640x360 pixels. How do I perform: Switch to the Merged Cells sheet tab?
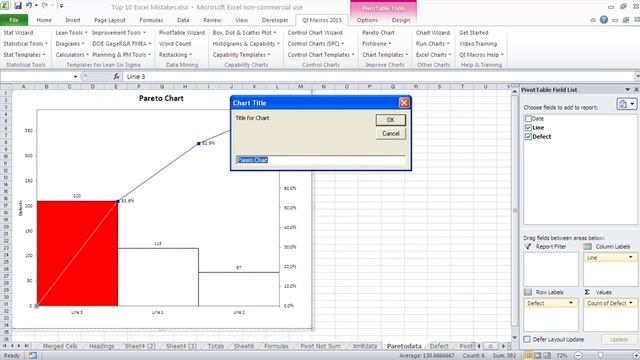(60, 346)
